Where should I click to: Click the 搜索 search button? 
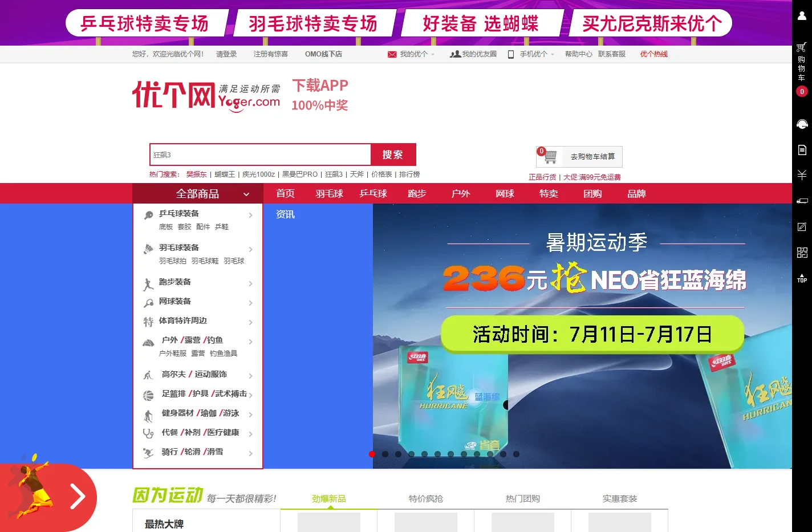[393, 155]
